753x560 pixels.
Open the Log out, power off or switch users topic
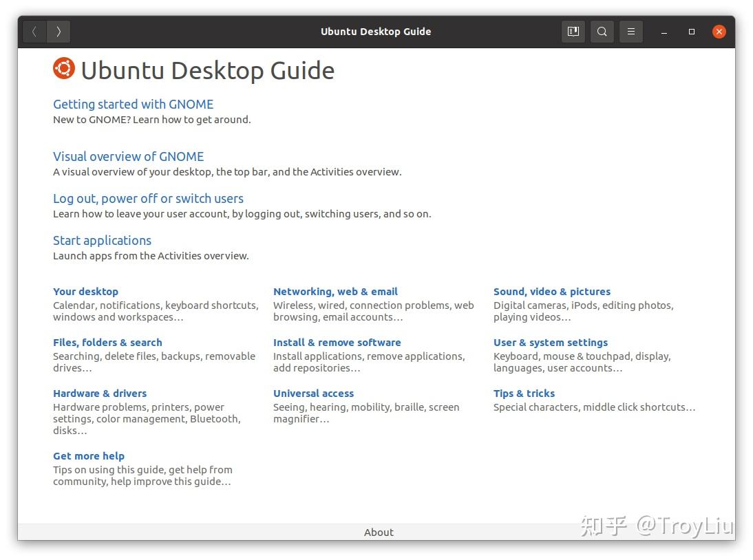click(148, 198)
